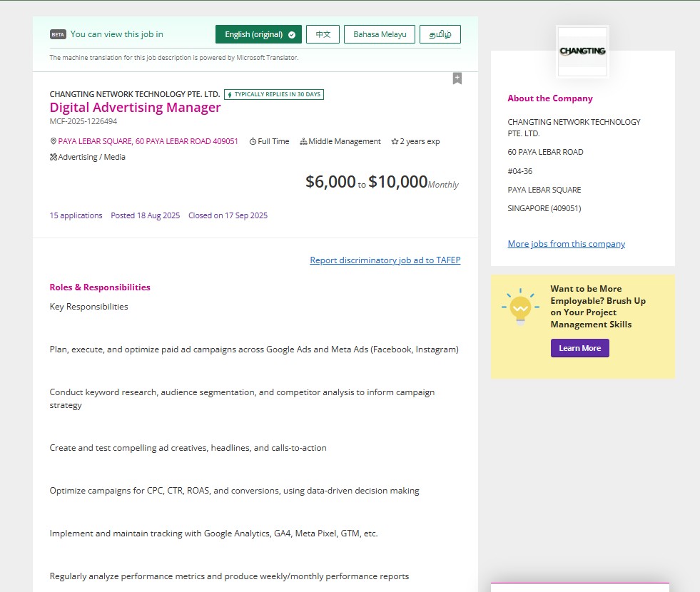This screenshot has width=700, height=592.
Task: Click the clock icon beside Full Time
Action: tap(253, 142)
